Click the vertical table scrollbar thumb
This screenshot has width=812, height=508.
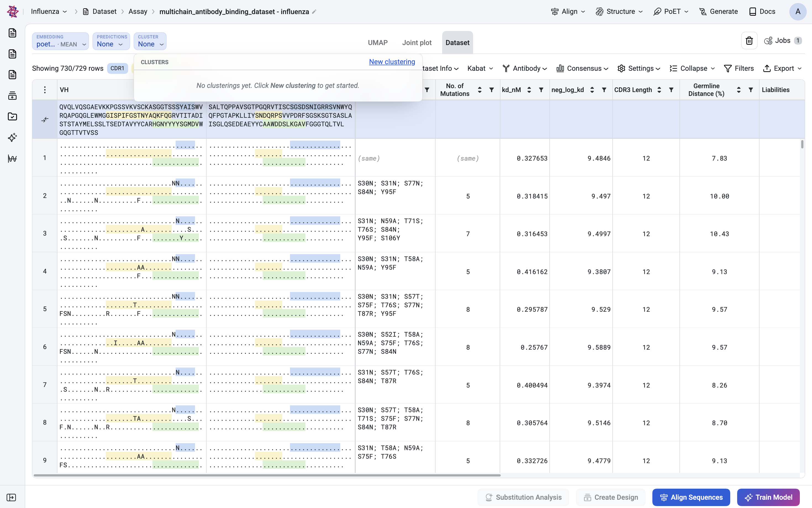pos(802,144)
